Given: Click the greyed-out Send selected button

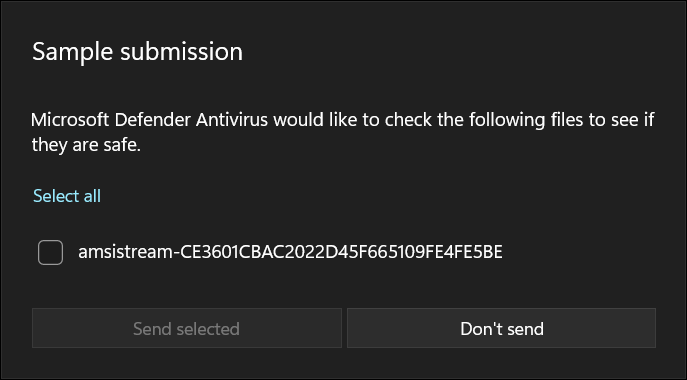Looking at the screenshot, I should (187, 328).
